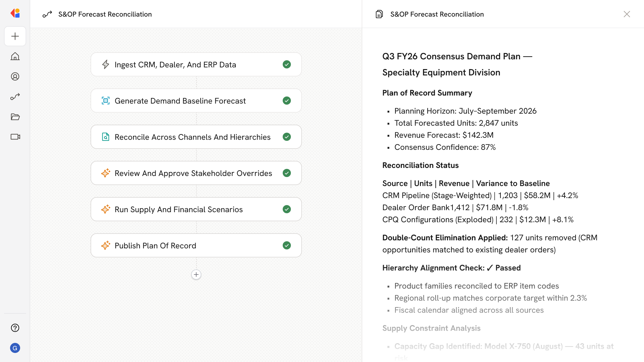This screenshot has width=644, height=362.
Task: Click green check on Ingest CRM step
Action: [x=286, y=64]
